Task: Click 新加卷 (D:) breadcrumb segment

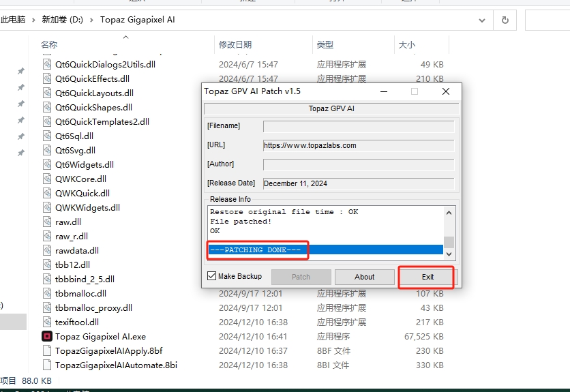Action: [63, 20]
